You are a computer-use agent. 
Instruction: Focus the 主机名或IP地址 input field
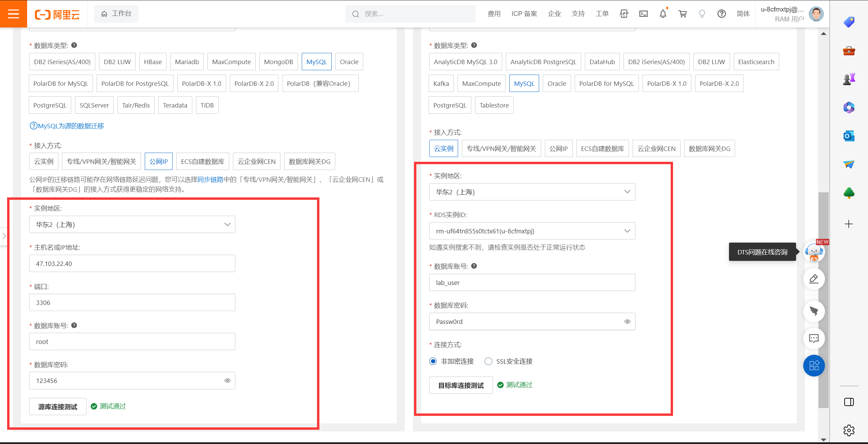click(x=132, y=264)
